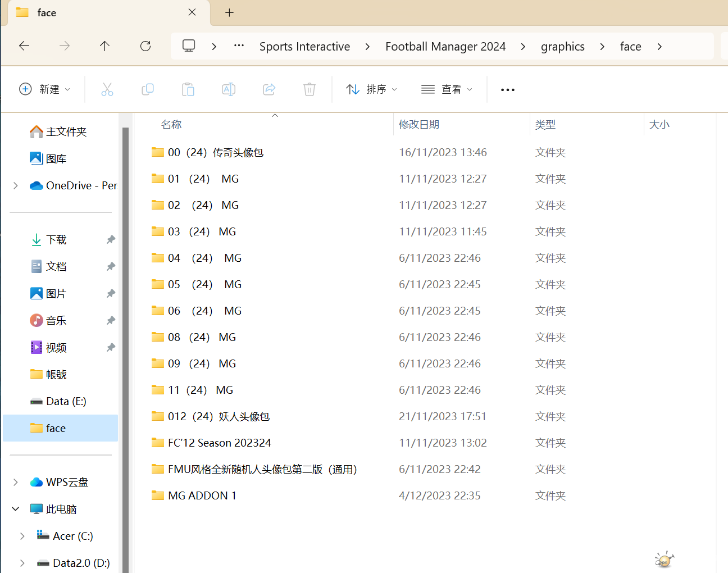Click the forward navigation arrow

65,46
